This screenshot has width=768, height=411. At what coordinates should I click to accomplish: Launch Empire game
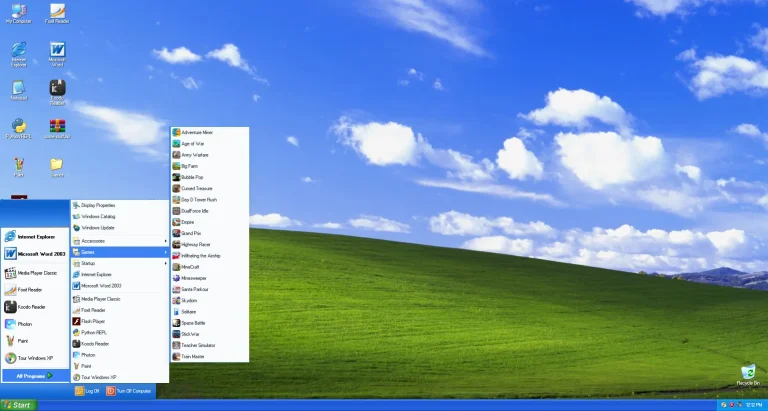[x=210, y=222]
